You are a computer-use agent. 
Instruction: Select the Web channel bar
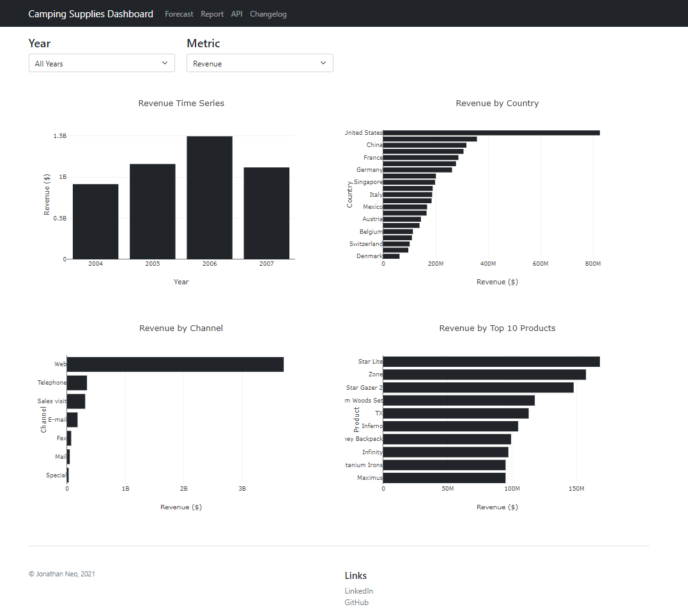[176, 364]
